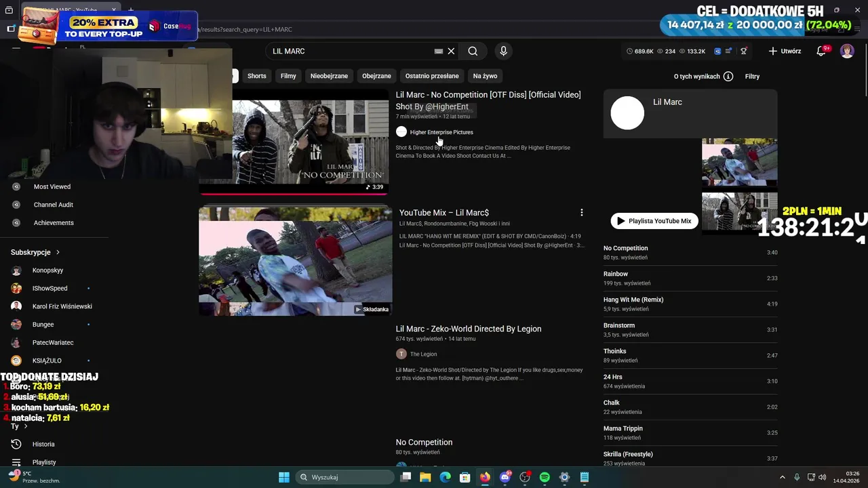Open Windows Start menu

[284, 477]
